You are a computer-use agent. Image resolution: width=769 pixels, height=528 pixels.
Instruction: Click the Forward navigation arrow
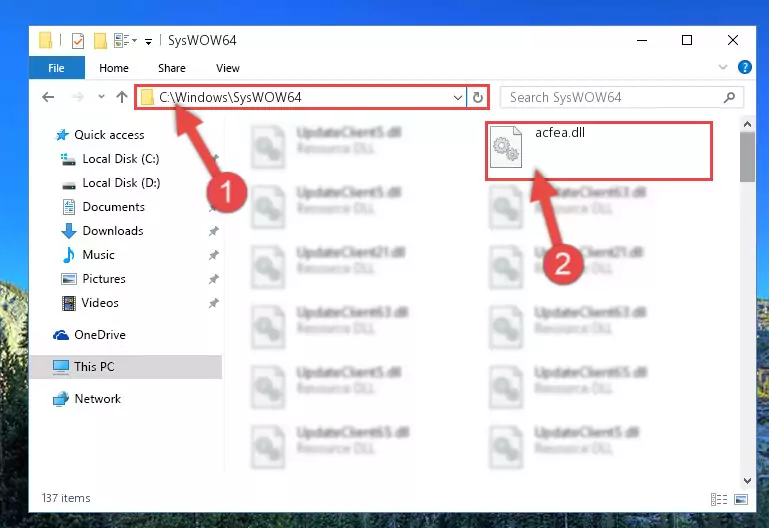[x=77, y=97]
